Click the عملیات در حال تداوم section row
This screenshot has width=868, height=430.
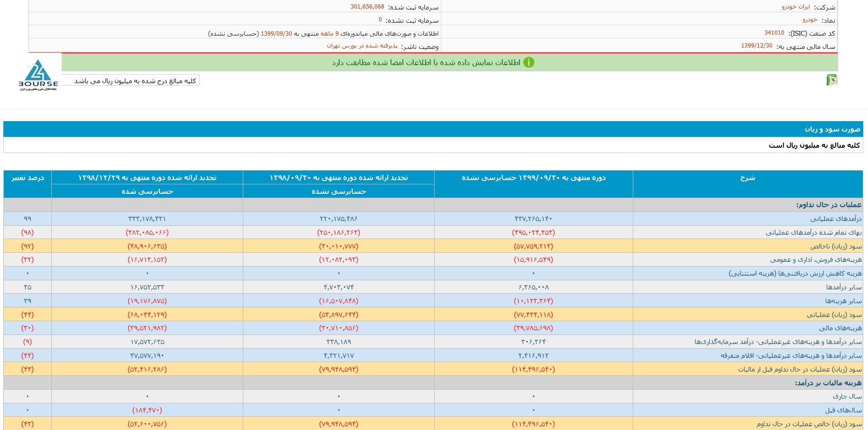pyautogui.click(x=433, y=205)
